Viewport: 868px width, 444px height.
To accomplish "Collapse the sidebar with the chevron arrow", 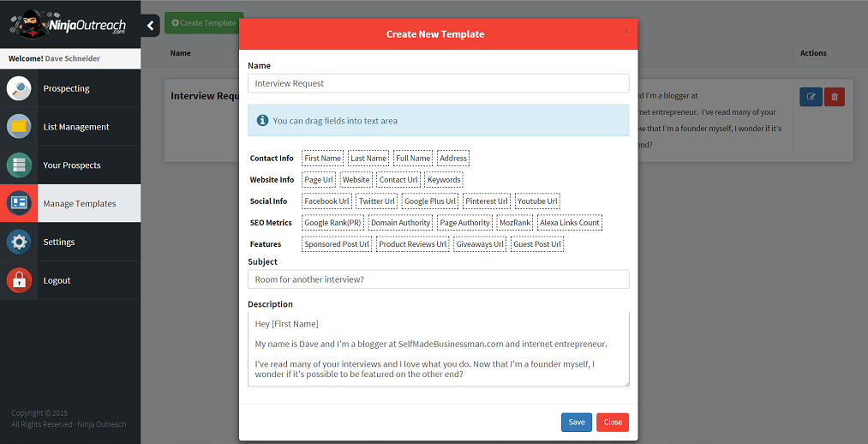I will pyautogui.click(x=151, y=26).
